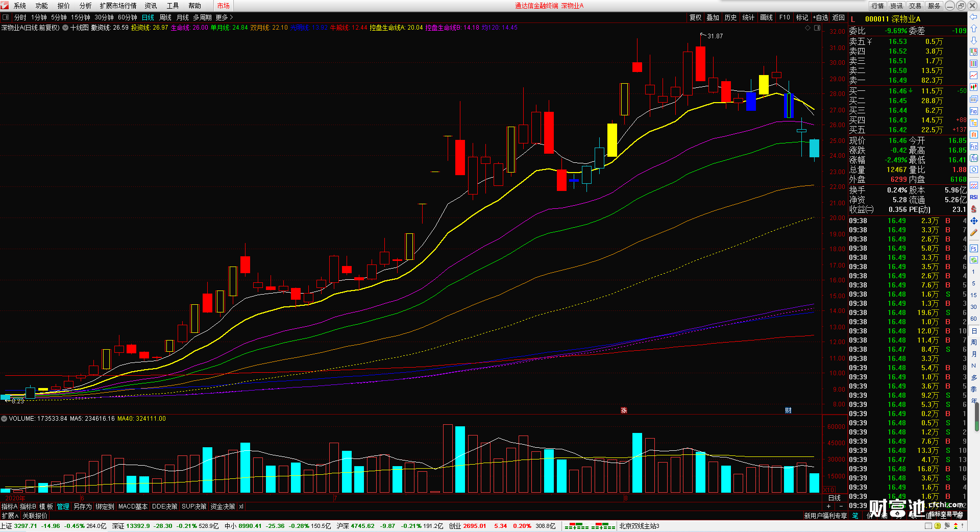Click the up arrow in the right sidebar

[x=973, y=29]
